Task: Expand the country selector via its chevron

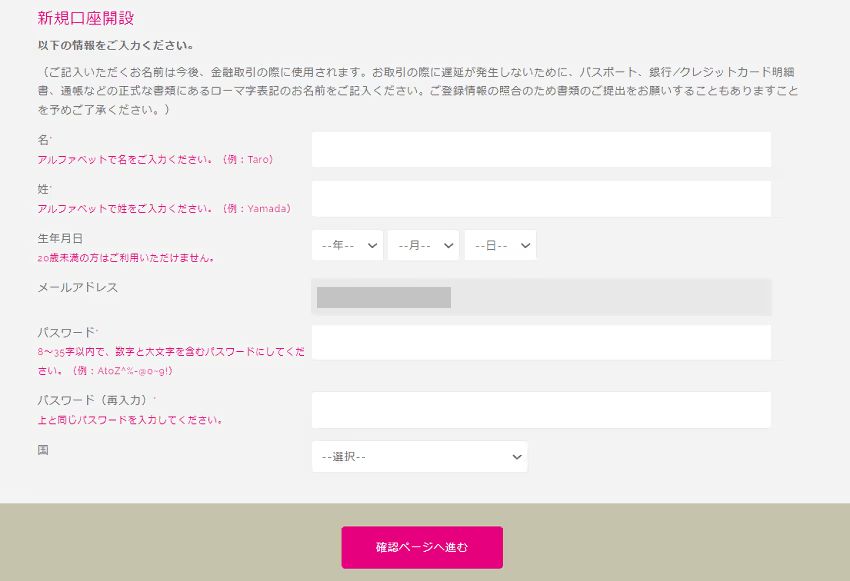Action: [516, 456]
